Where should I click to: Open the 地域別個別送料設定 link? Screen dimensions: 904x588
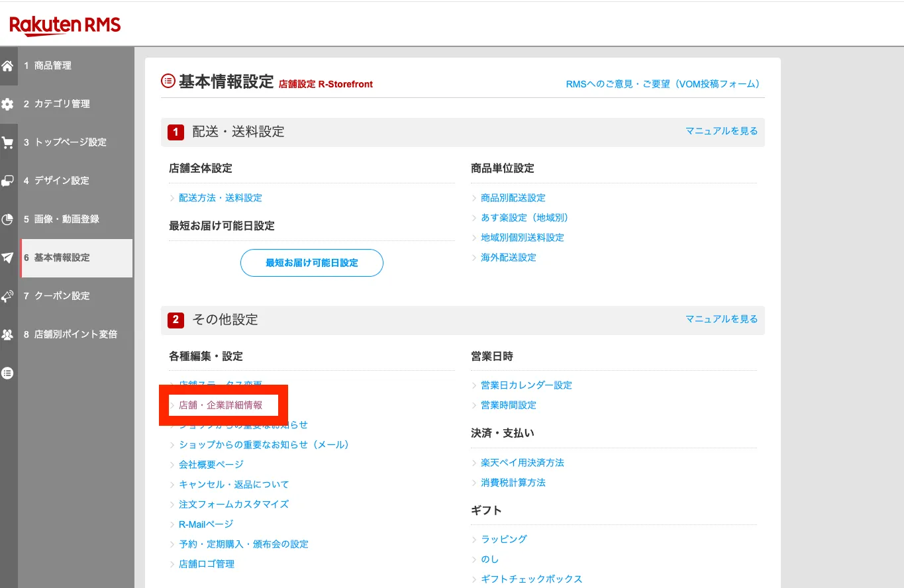click(x=523, y=238)
